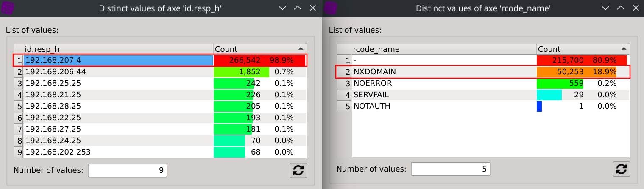Click number of values field showing 9
644x189 pixels.
(x=127, y=170)
